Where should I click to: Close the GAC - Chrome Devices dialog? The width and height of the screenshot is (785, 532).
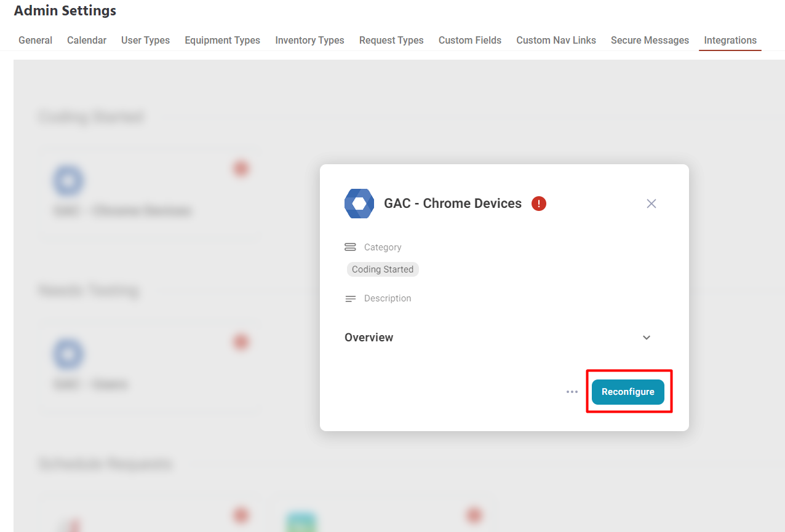652,204
